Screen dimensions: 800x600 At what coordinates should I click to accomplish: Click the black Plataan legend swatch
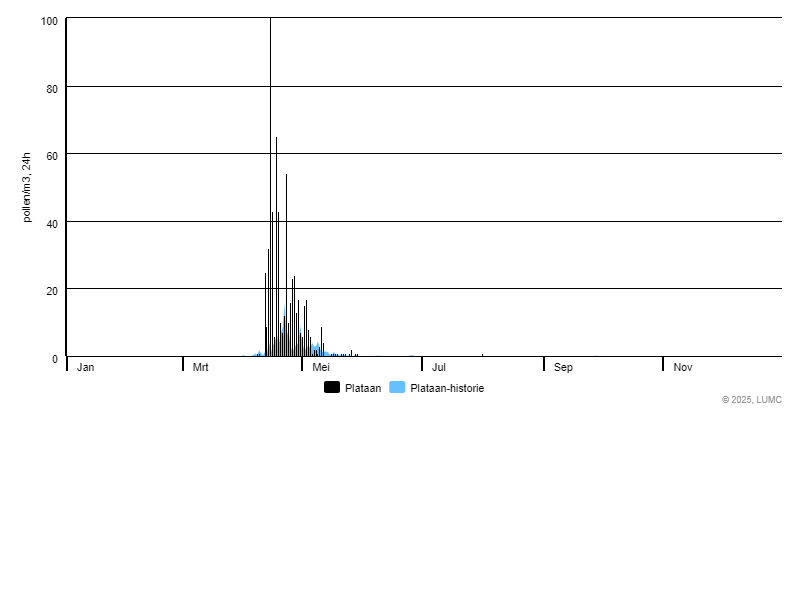tap(332, 388)
